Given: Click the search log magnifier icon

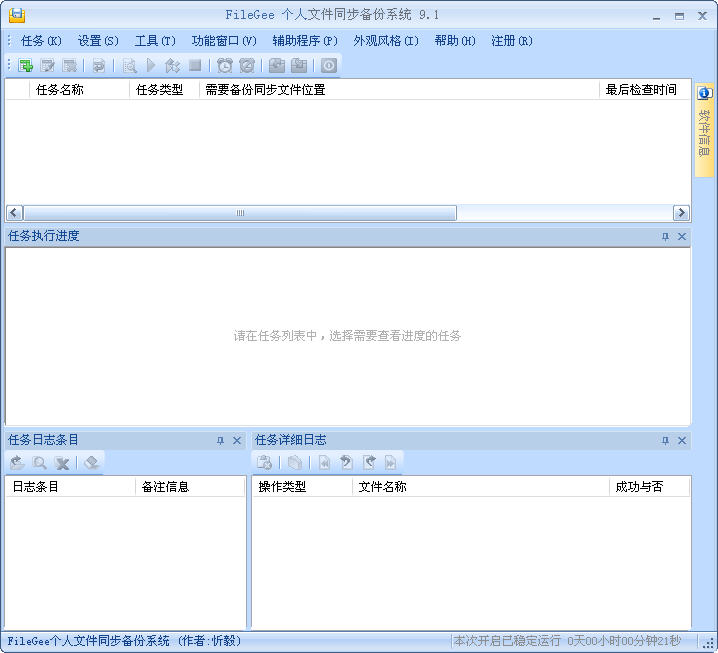Looking at the screenshot, I should coord(39,463).
